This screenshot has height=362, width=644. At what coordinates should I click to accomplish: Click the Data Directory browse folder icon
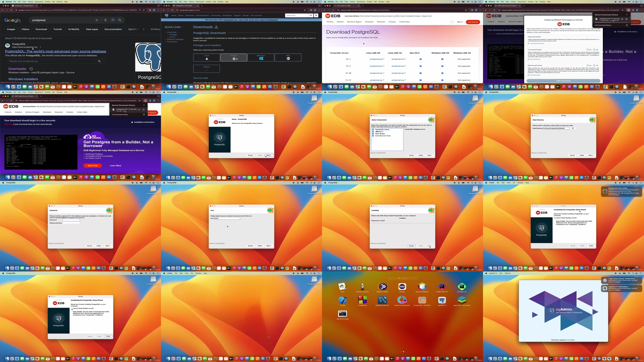coord(573,129)
